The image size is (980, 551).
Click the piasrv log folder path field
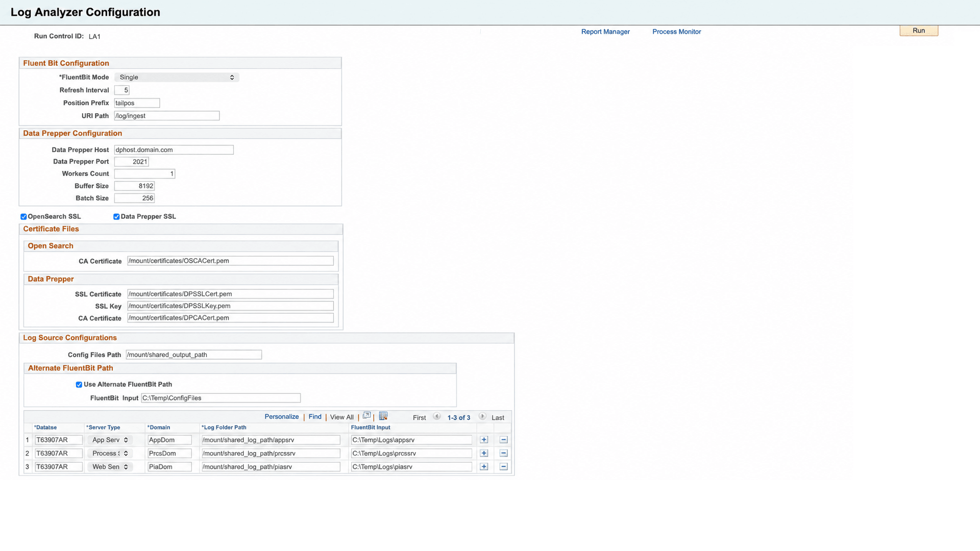point(271,467)
